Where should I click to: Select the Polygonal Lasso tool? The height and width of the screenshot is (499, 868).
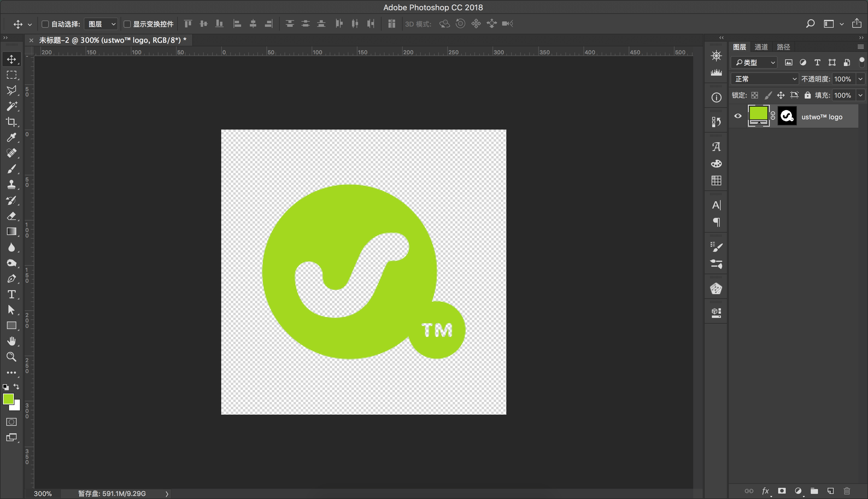[11, 90]
